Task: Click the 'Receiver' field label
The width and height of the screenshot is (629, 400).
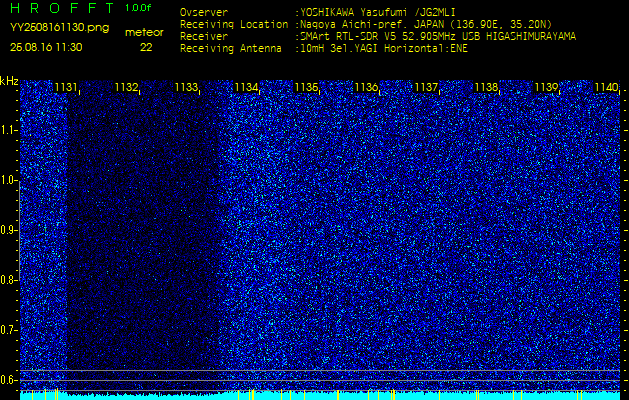Action: 204,37
